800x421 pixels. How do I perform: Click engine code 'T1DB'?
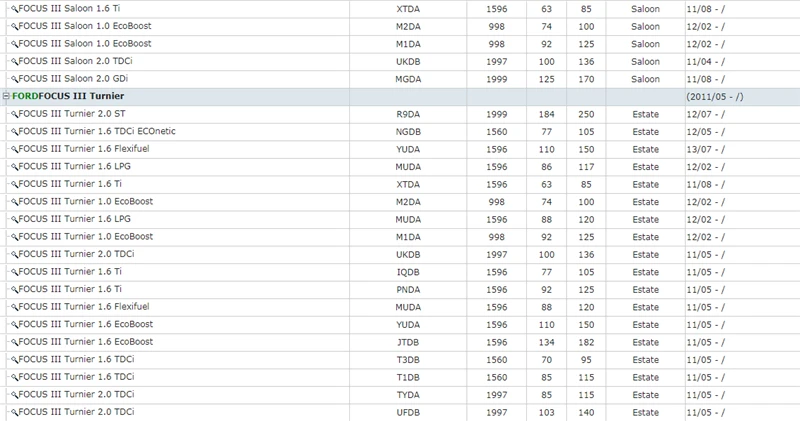coord(408,377)
